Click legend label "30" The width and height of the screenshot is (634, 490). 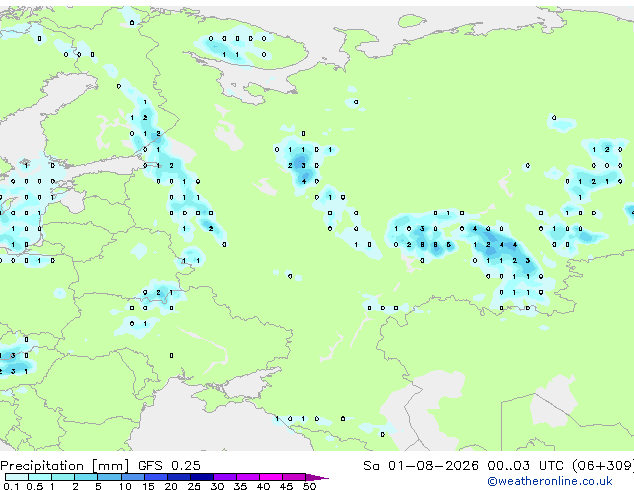point(217,486)
